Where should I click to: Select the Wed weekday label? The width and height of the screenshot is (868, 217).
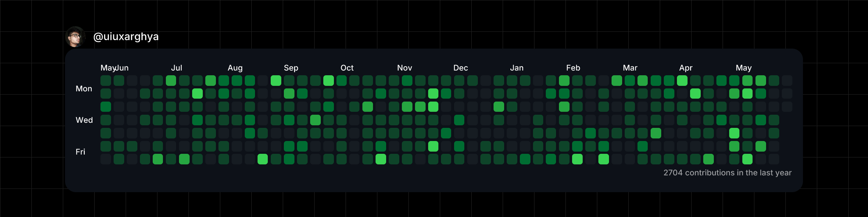click(x=84, y=120)
